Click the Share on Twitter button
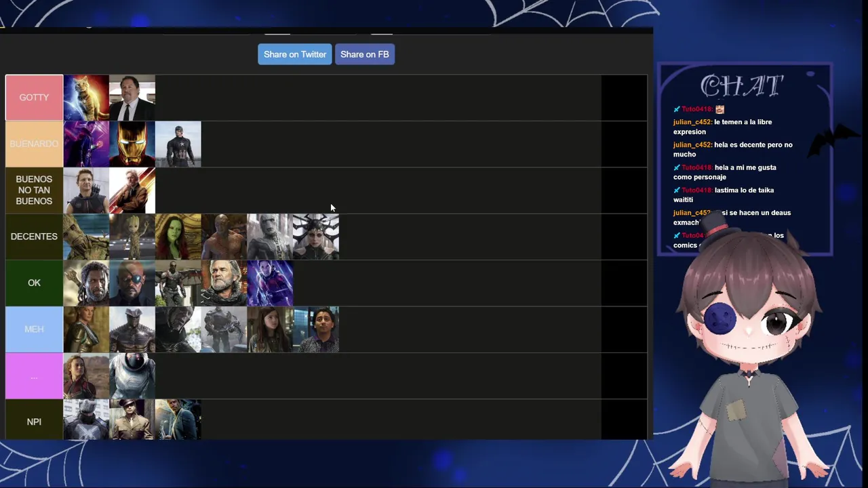Image resolution: width=868 pixels, height=488 pixels. pos(294,54)
